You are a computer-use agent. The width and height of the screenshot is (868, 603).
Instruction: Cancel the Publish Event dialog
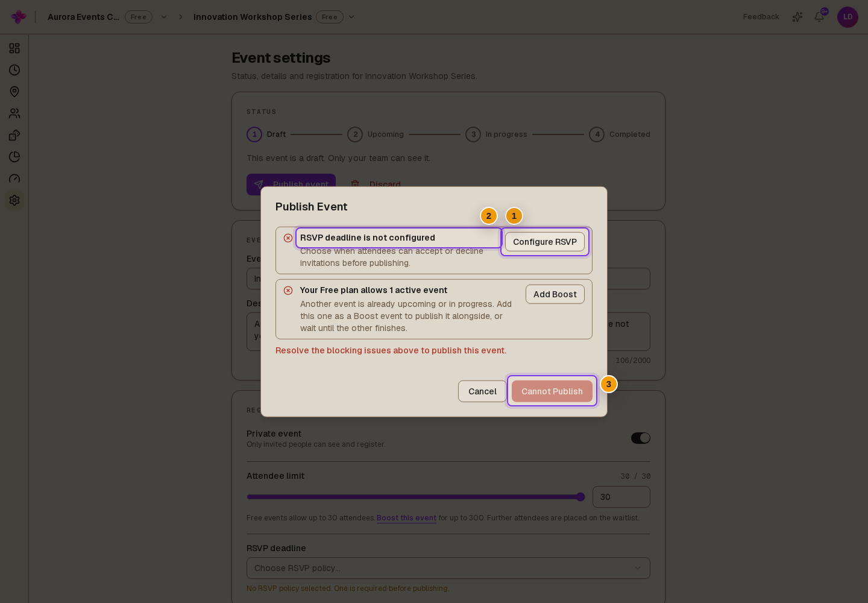coord(482,391)
